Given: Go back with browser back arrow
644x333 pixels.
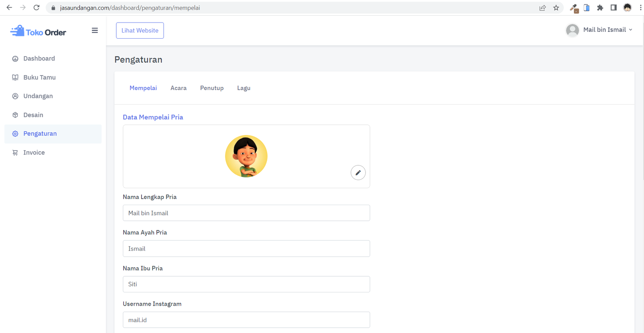Looking at the screenshot, I should (x=9, y=8).
